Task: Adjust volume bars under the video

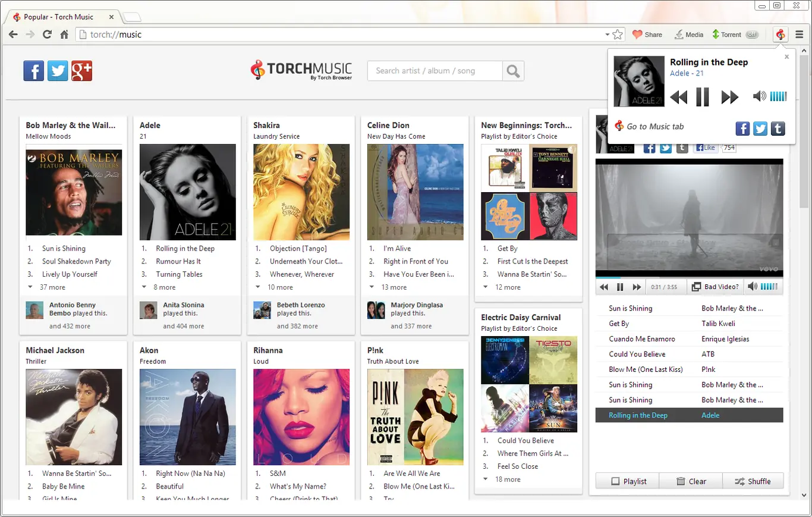Action: (769, 287)
